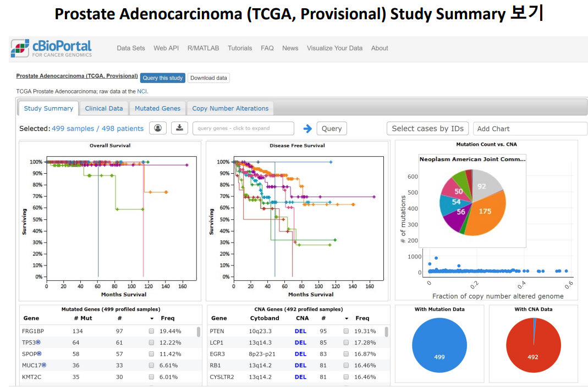
Task: Open the Add Chart dropdown
Action: tap(530, 129)
